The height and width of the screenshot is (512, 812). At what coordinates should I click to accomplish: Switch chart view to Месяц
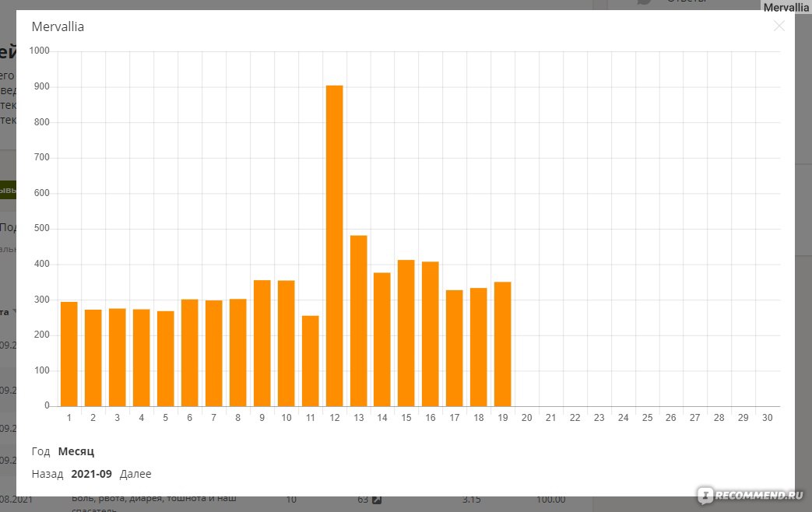(x=76, y=451)
